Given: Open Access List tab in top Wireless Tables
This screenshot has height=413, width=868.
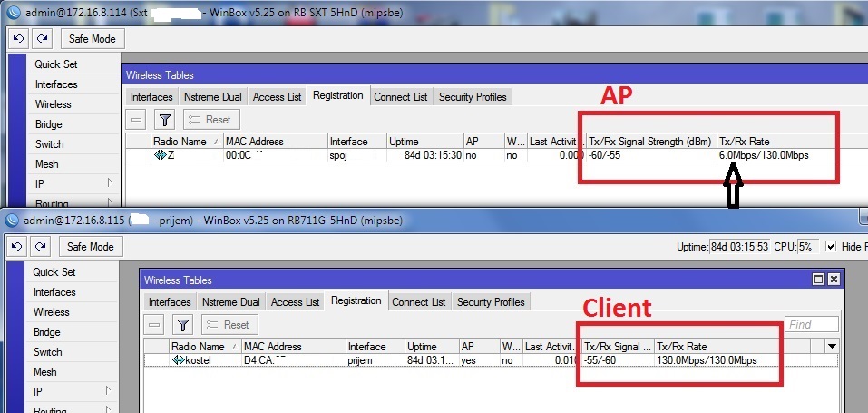Looking at the screenshot, I should tap(277, 97).
